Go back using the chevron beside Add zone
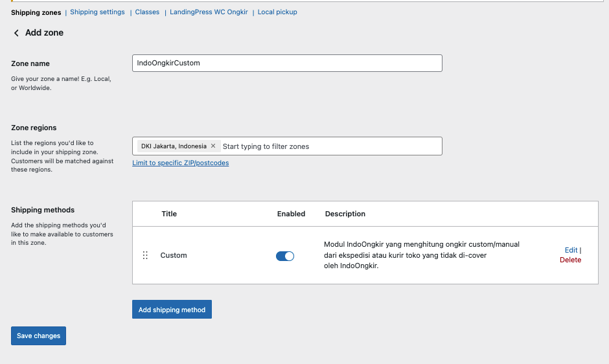Viewport: 609px width, 364px height. 16,33
